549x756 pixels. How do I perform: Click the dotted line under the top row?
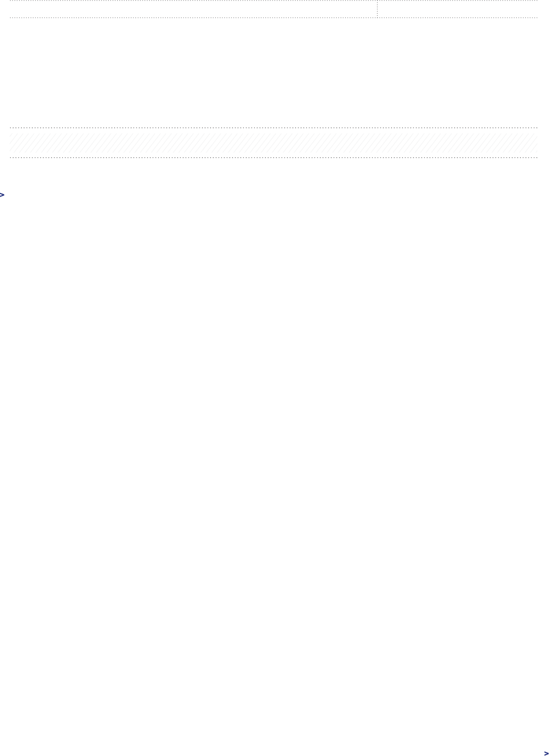[x=273, y=18]
